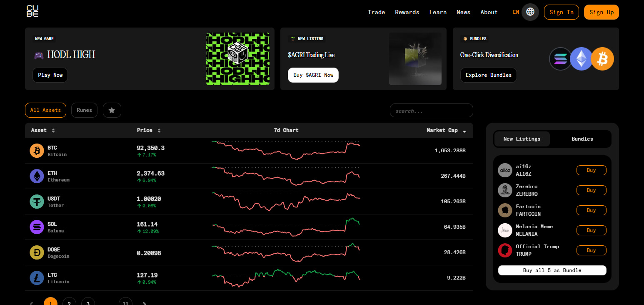Buy Official Trump token
This screenshot has height=305, width=644.
click(x=591, y=250)
